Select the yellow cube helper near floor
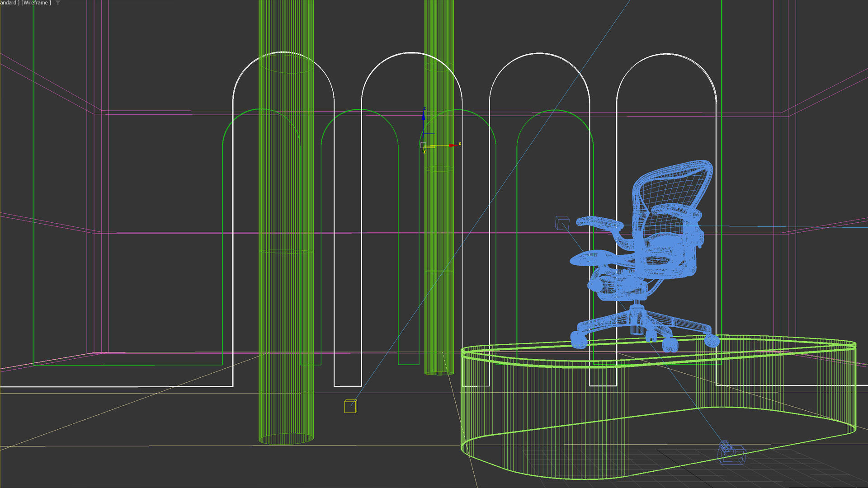This screenshot has height=488, width=868. pos(350,406)
